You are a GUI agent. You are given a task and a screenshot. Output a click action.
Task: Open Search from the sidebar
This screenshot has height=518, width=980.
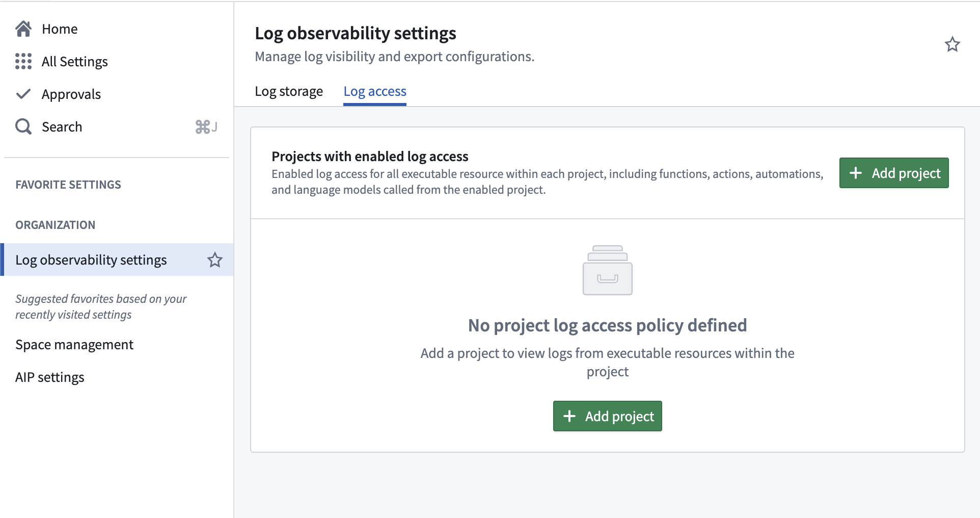click(62, 126)
